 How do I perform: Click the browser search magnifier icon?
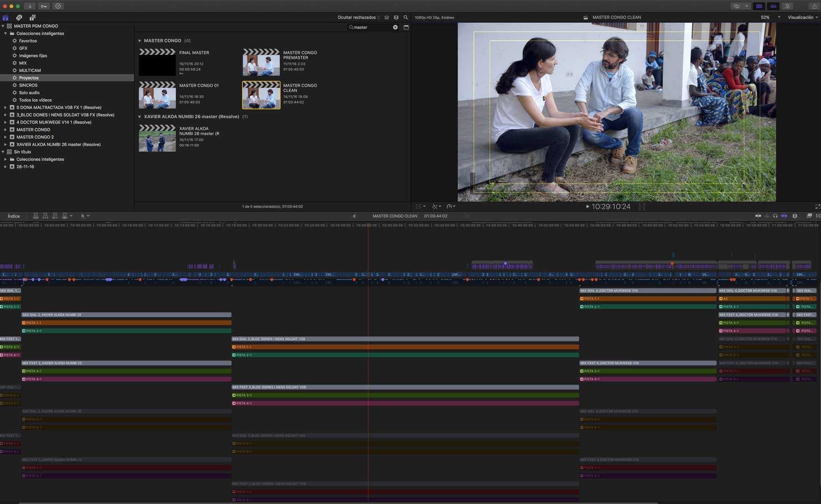click(x=405, y=17)
